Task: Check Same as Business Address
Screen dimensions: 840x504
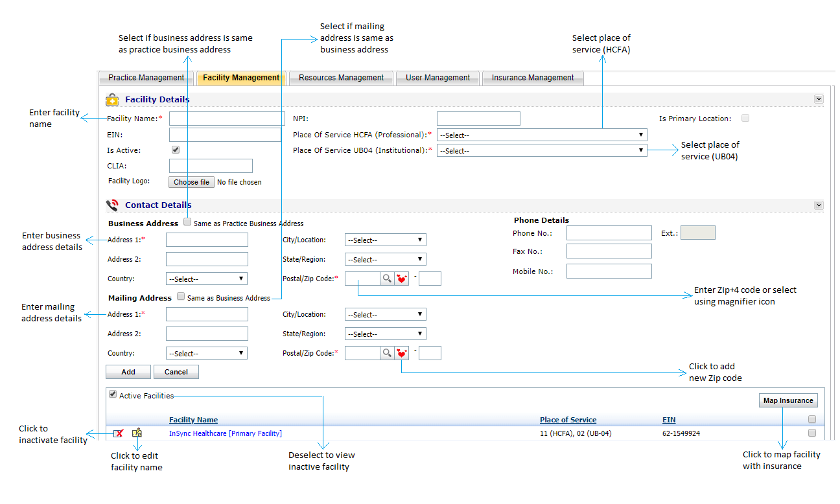Action: [x=181, y=297]
